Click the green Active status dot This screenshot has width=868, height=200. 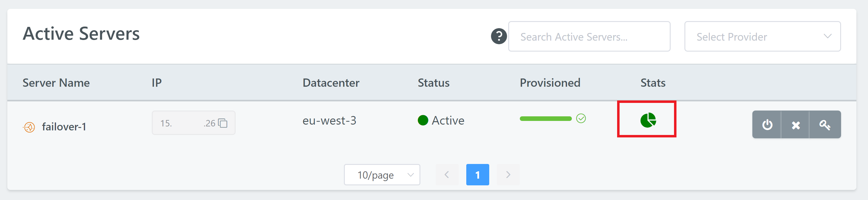423,120
